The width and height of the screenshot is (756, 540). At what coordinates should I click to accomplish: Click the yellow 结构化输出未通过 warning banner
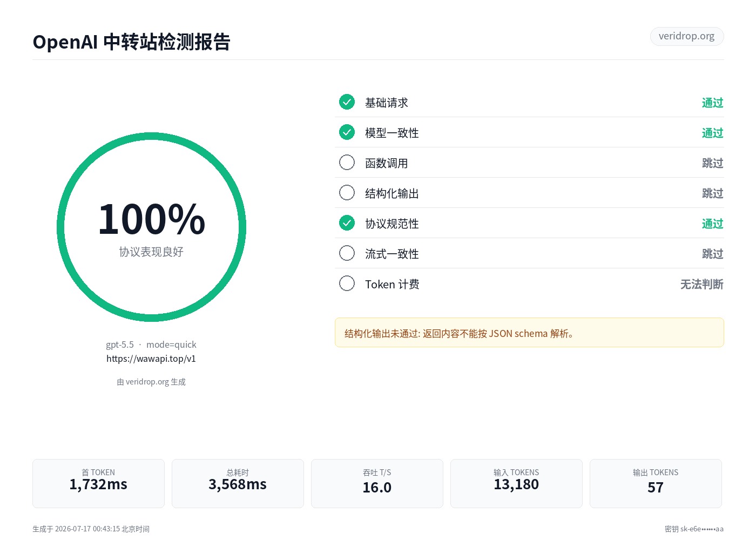coord(529,333)
